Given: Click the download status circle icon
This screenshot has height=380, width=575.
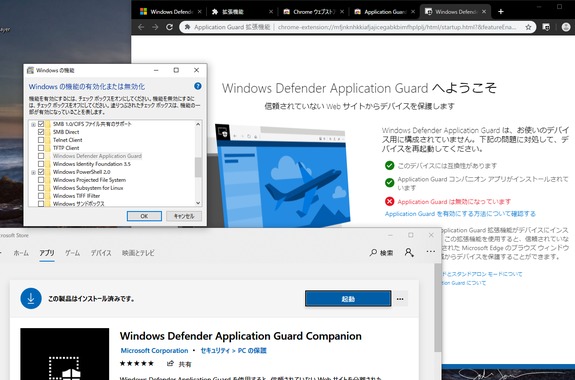Looking at the screenshot, I should click(31, 299).
